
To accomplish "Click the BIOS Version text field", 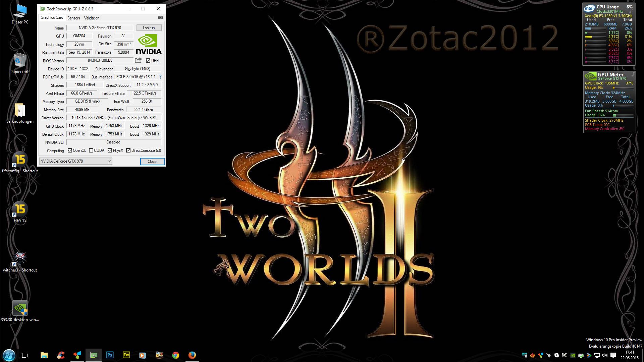I will (100, 60).
